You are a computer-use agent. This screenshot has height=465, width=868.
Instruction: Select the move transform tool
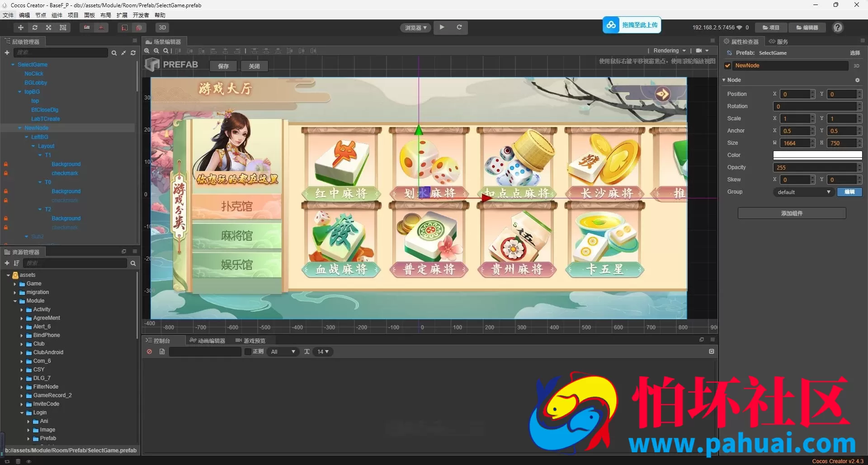coord(20,28)
